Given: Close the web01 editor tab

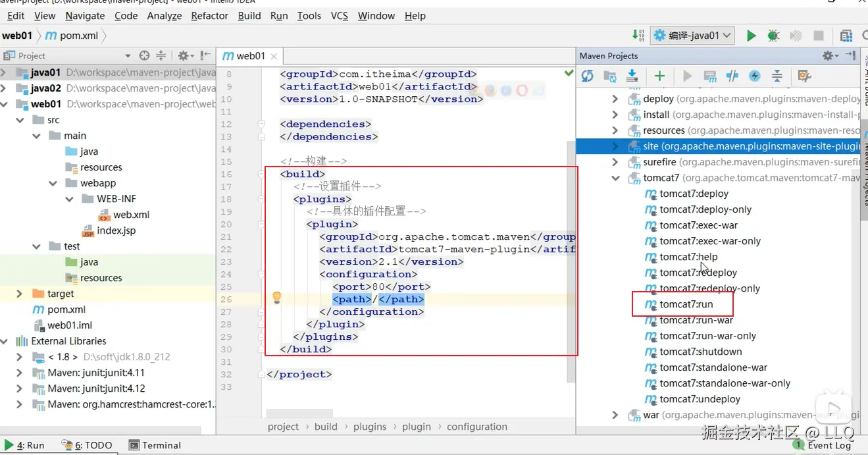Looking at the screenshot, I should pos(274,57).
